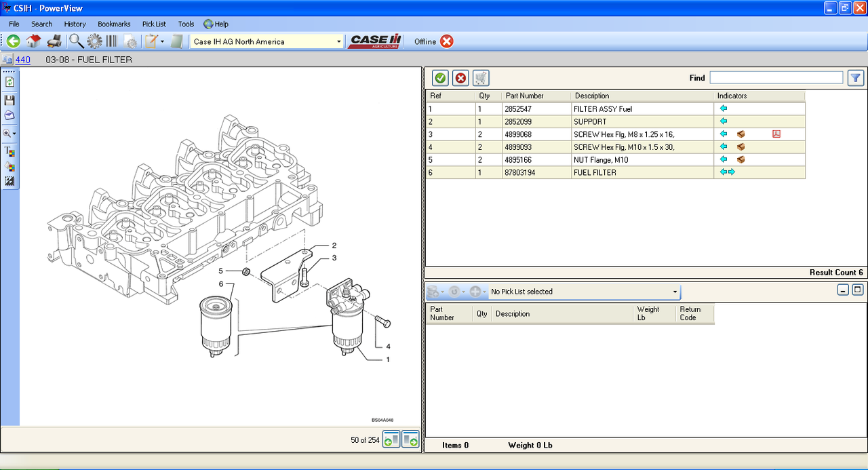The image size is (868, 470).
Task: Click the green checkmark select-all button
Action: click(x=440, y=78)
